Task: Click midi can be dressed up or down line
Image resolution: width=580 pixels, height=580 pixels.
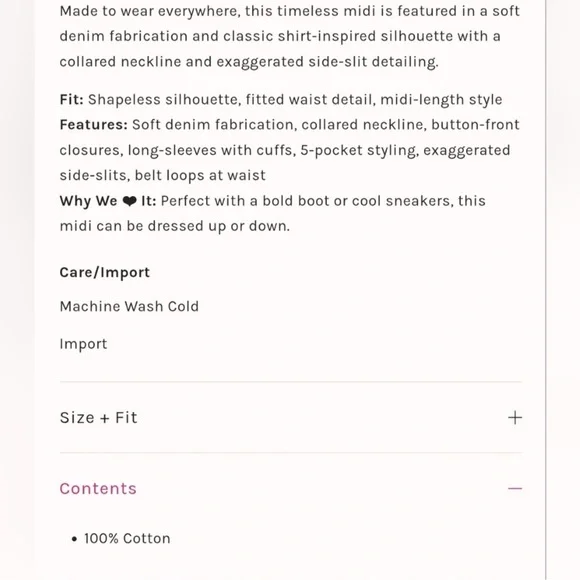Action: (175, 226)
